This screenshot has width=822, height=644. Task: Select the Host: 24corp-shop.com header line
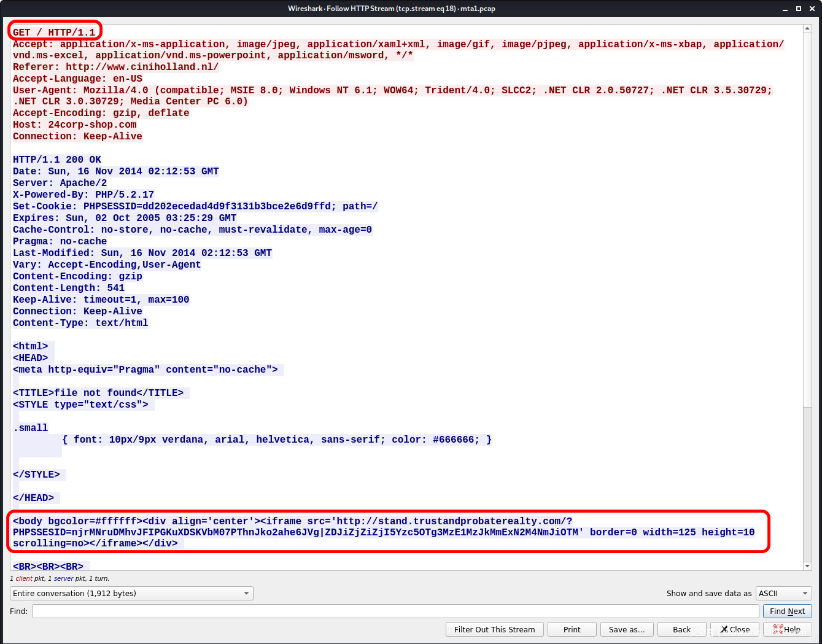coord(74,125)
